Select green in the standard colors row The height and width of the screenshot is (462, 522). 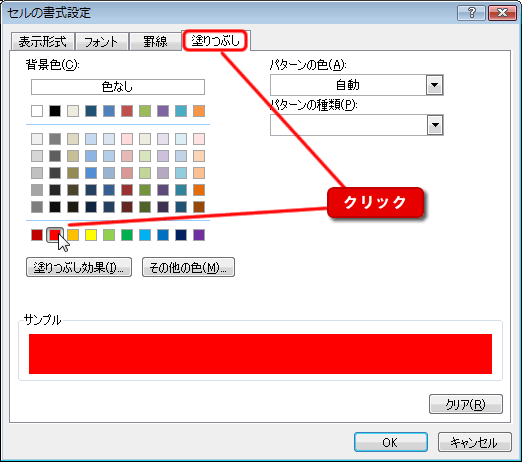coord(127,235)
